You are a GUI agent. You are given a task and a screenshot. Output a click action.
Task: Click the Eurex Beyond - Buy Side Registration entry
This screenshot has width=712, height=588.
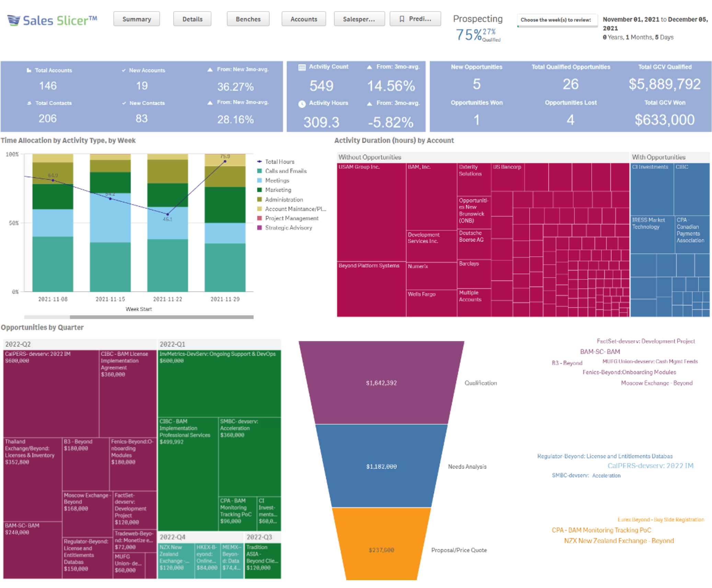coord(660,519)
